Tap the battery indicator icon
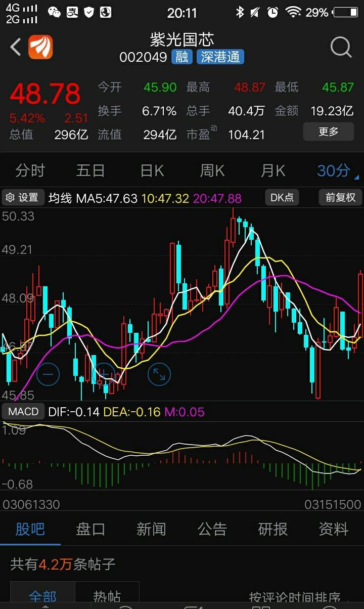This screenshot has width=364, height=609. tap(346, 12)
